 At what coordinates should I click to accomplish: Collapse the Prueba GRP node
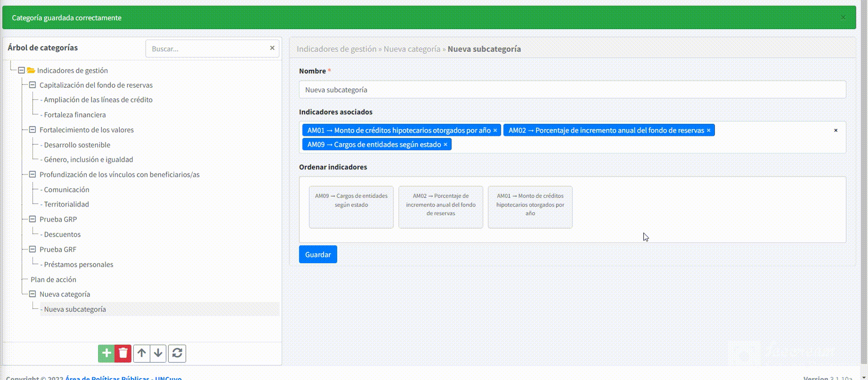pyautogui.click(x=33, y=219)
